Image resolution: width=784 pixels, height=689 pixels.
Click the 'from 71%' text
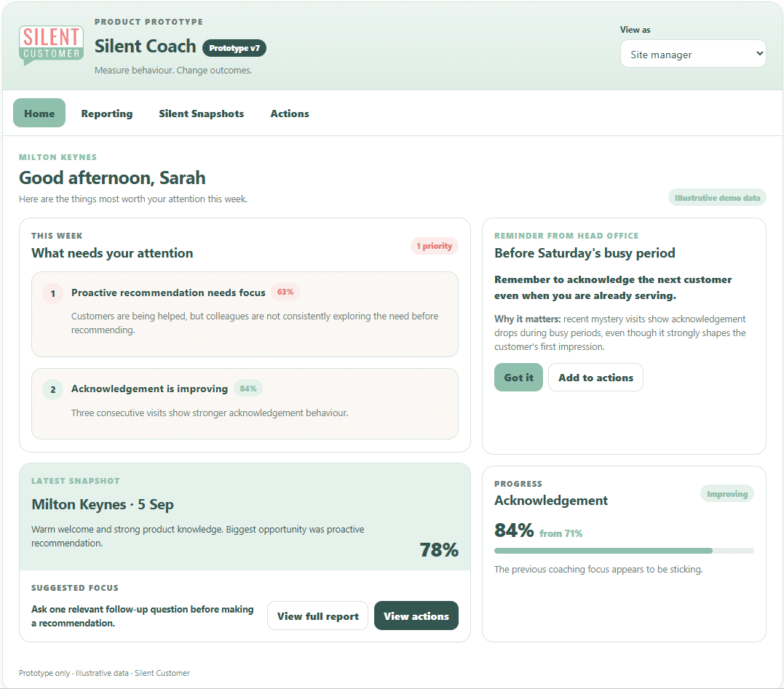pos(561,533)
